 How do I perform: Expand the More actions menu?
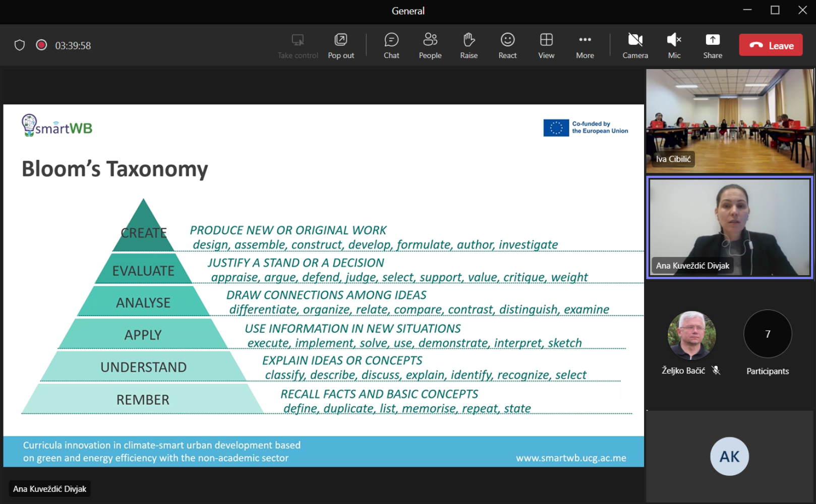pos(585,45)
